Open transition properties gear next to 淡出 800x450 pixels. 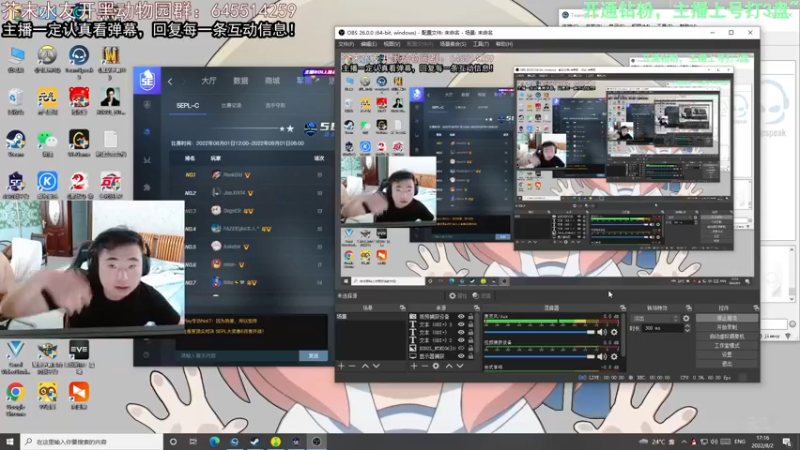click(x=686, y=318)
